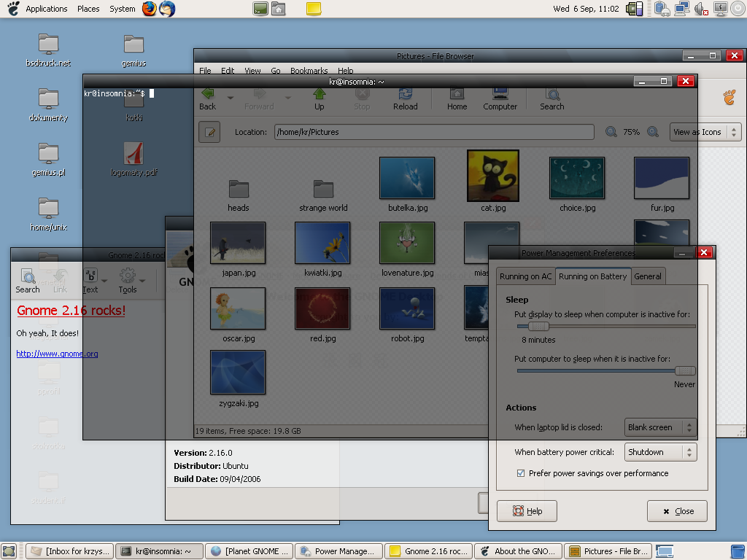This screenshot has height=560, width=747.
Task: Expand the Text dropdown in notes toolbar
Action: pyautogui.click(x=104, y=281)
